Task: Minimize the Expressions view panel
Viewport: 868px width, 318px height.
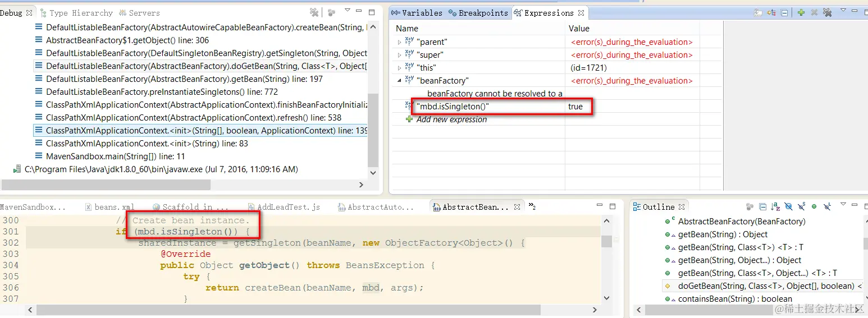Action: (x=854, y=12)
